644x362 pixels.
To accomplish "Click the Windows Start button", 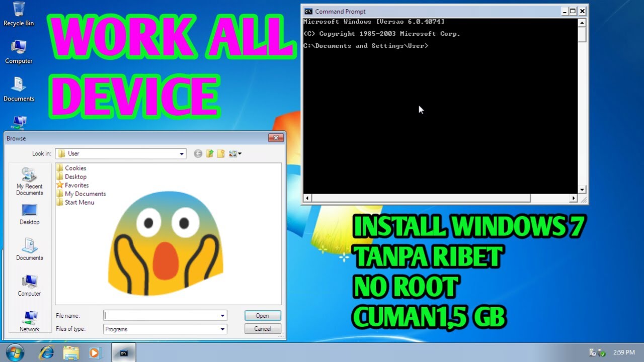I will pos(15,352).
